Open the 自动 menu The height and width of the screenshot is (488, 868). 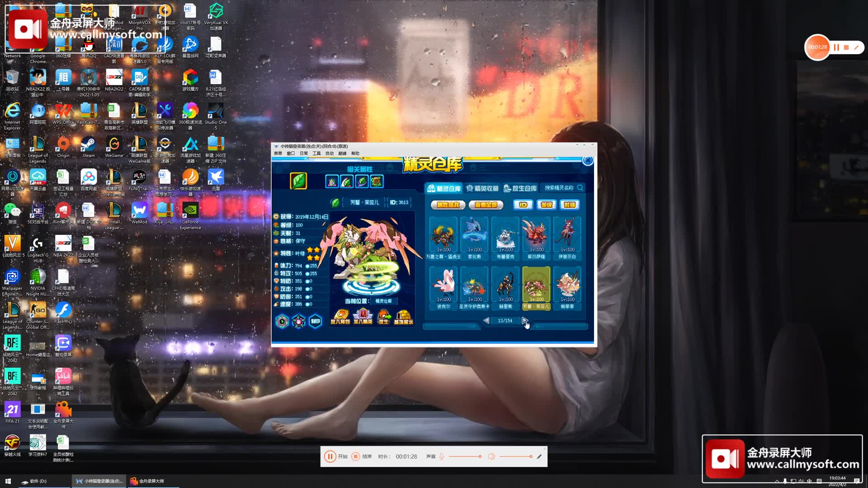pyautogui.click(x=330, y=154)
